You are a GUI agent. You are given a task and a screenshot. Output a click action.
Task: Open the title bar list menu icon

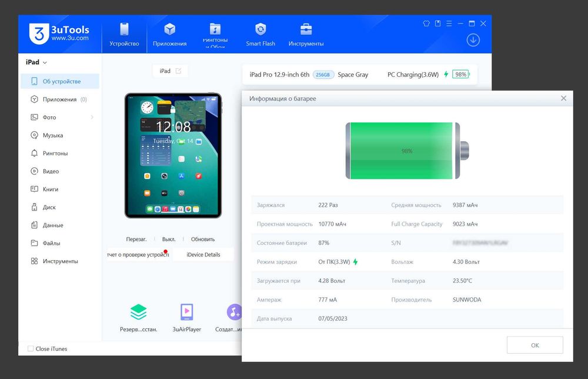449,24
